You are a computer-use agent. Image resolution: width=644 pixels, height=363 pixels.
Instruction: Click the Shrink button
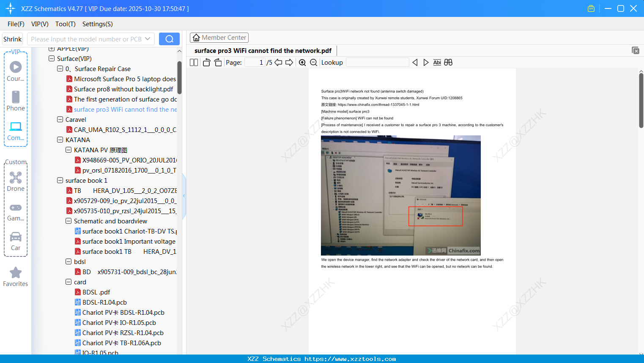(x=13, y=39)
